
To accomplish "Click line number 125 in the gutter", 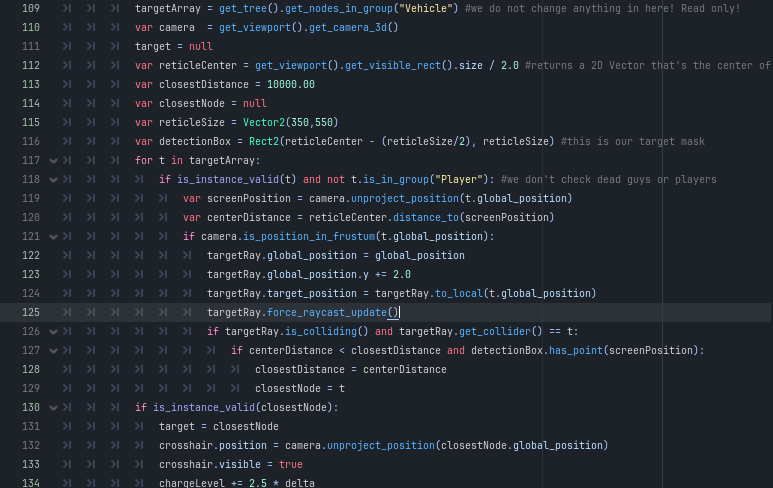I will coord(30,312).
